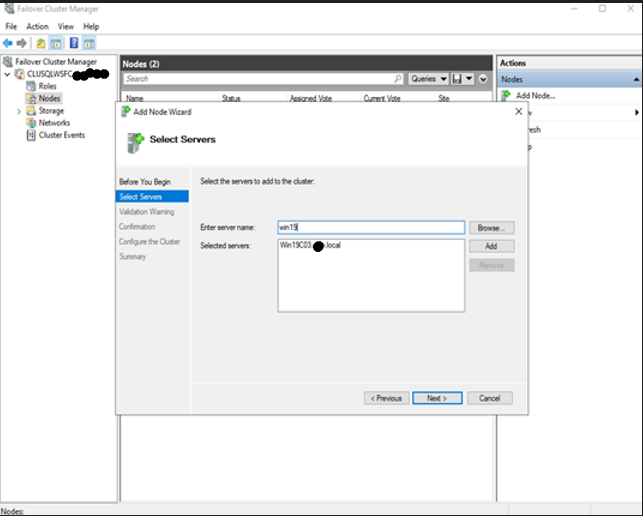643x516 pixels.
Task: Click the search magnifier icon
Action: click(x=397, y=78)
